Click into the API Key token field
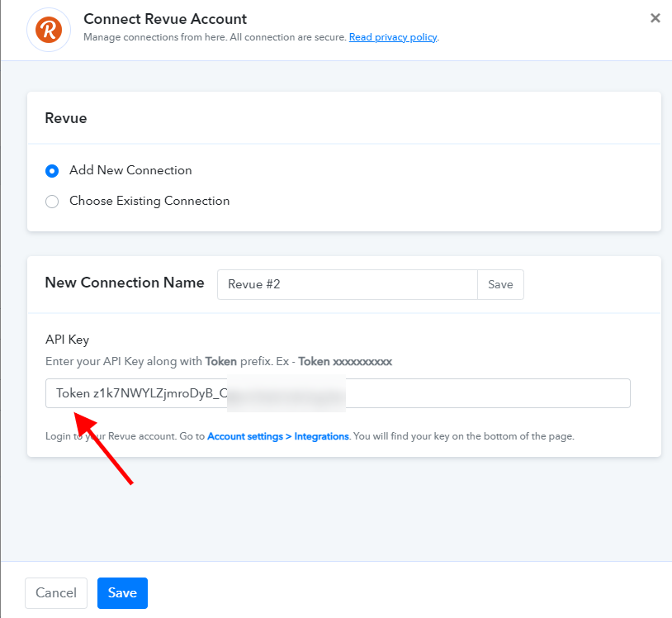Viewport: 672px width, 618px height. click(338, 393)
